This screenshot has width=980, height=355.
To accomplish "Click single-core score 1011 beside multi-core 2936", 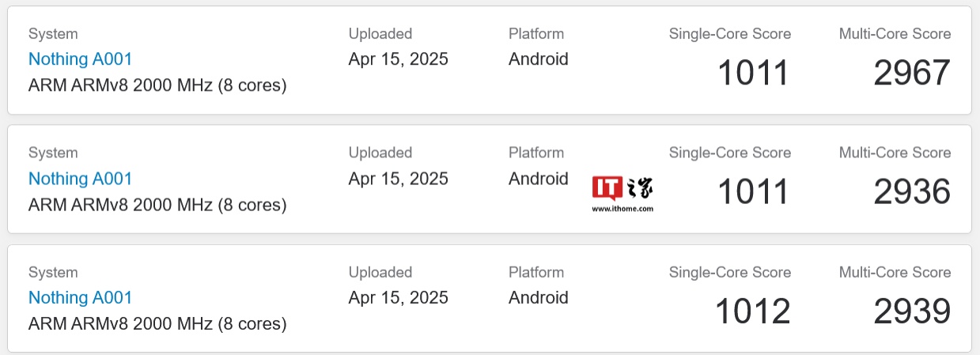I will click(x=753, y=192).
